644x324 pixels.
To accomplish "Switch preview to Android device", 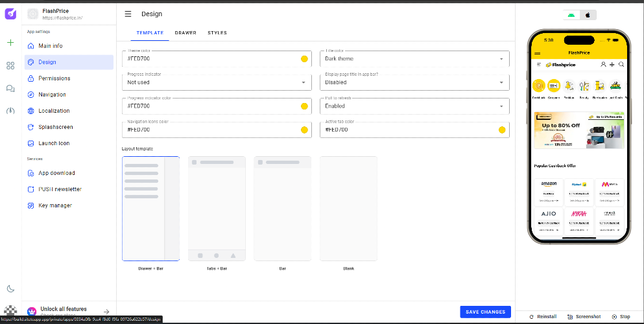I will click(x=572, y=15).
